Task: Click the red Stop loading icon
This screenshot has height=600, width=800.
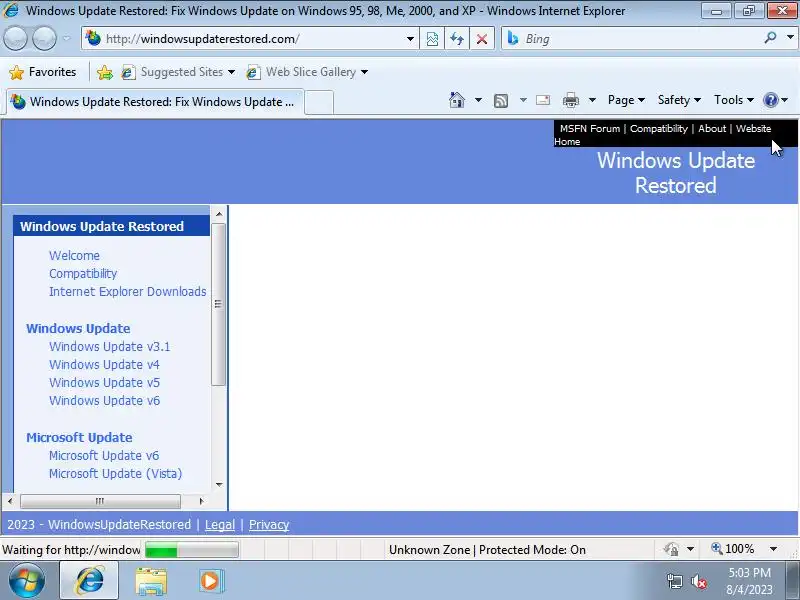Action: point(482,39)
